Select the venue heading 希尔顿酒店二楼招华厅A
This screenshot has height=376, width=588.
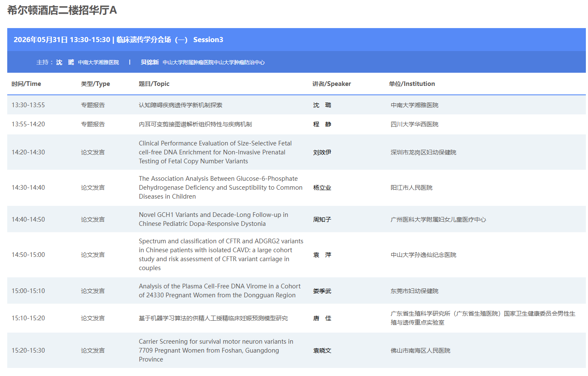tap(62, 10)
